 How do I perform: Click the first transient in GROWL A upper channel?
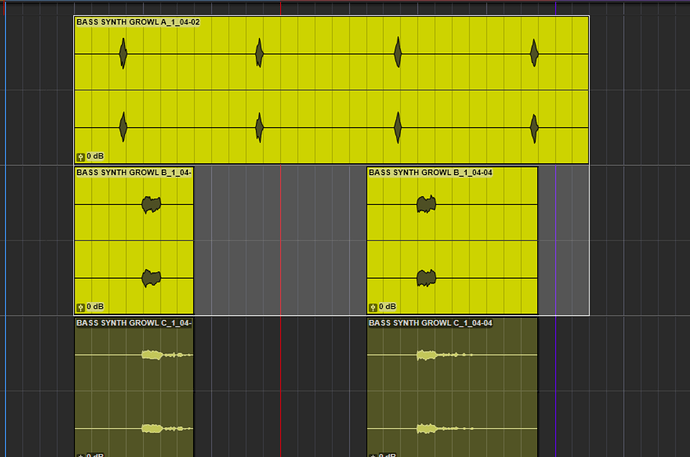coord(123,53)
